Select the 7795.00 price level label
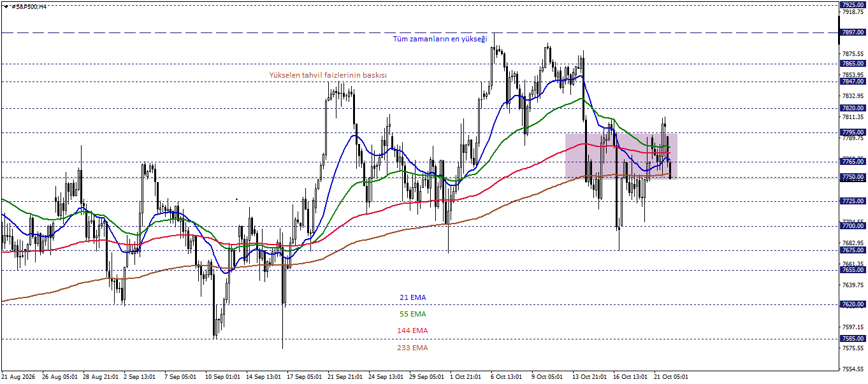868x384 pixels. 853,132
